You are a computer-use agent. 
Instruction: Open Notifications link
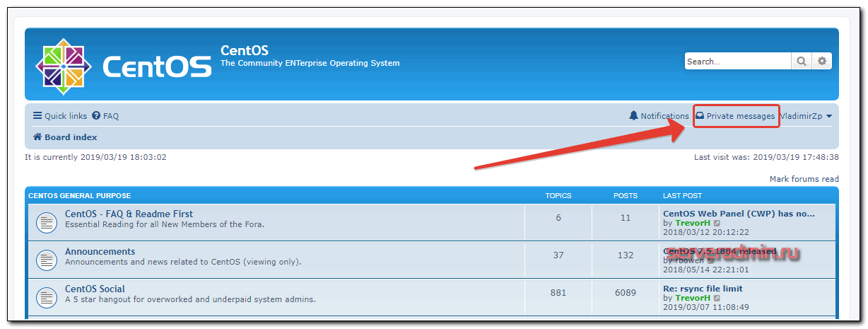tap(659, 116)
